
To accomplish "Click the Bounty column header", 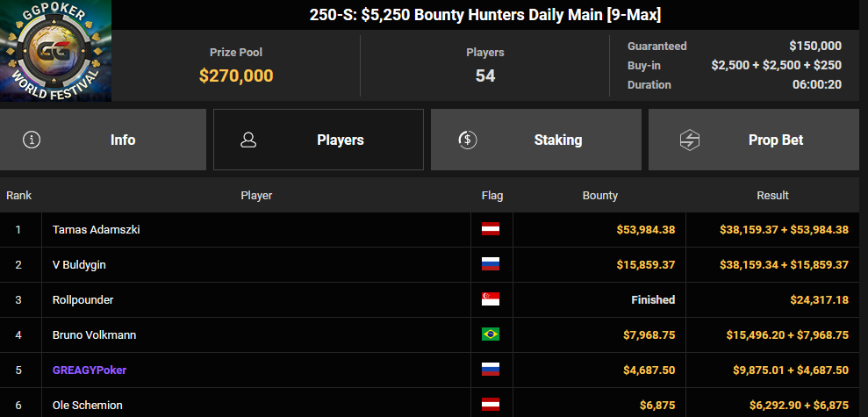I will (x=600, y=196).
